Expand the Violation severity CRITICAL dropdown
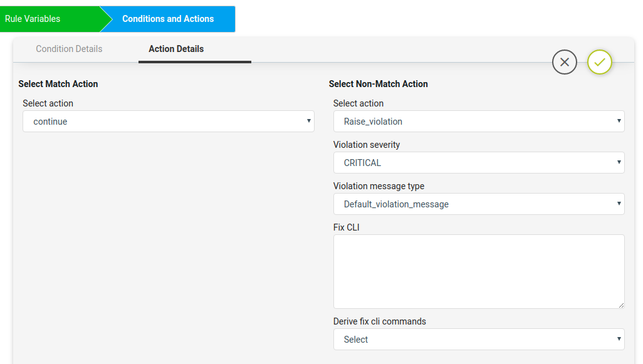 pyautogui.click(x=479, y=163)
